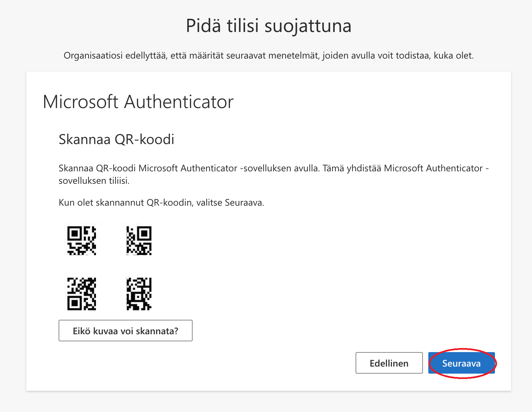Select the 'Skannaa QR-koodi' heading

click(117, 139)
